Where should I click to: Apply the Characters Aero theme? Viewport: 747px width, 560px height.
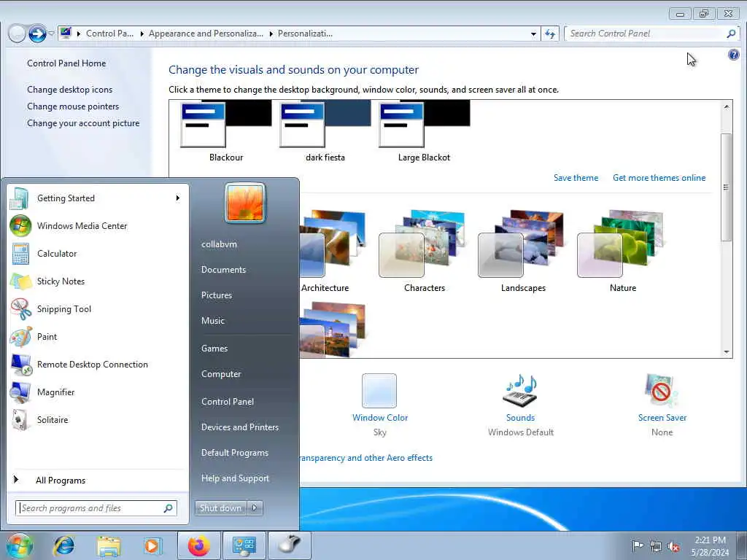point(424,251)
